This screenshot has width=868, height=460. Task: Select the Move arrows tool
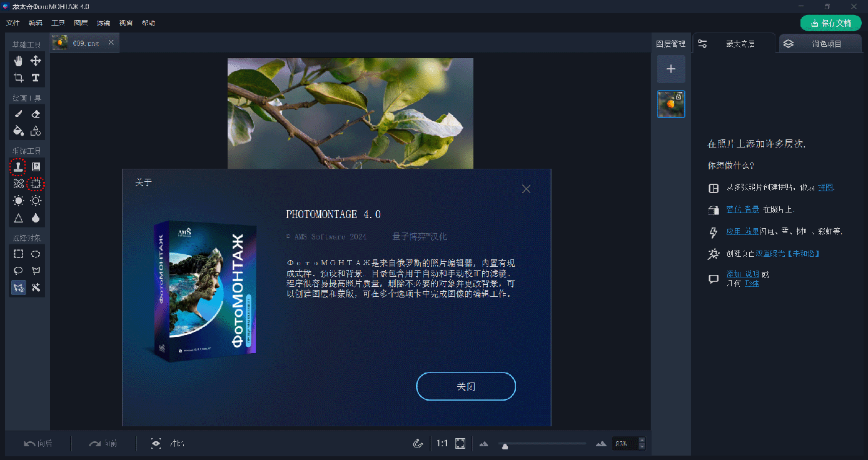36,61
